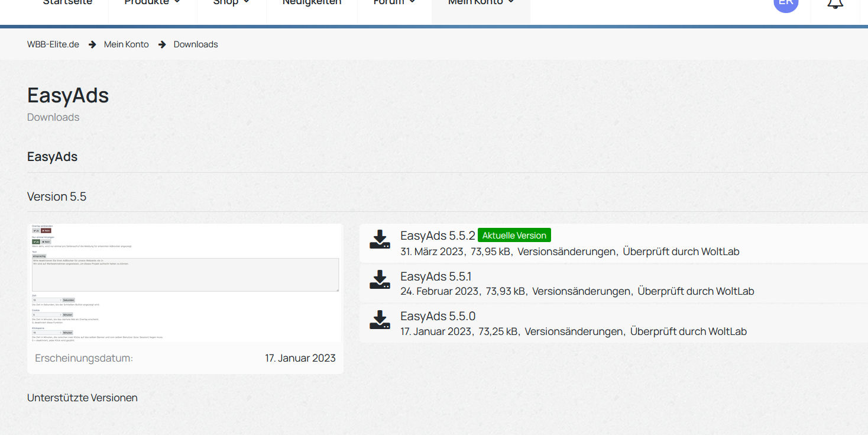Open the notifications bell icon
The width and height of the screenshot is (868, 435).
click(835, 4)
